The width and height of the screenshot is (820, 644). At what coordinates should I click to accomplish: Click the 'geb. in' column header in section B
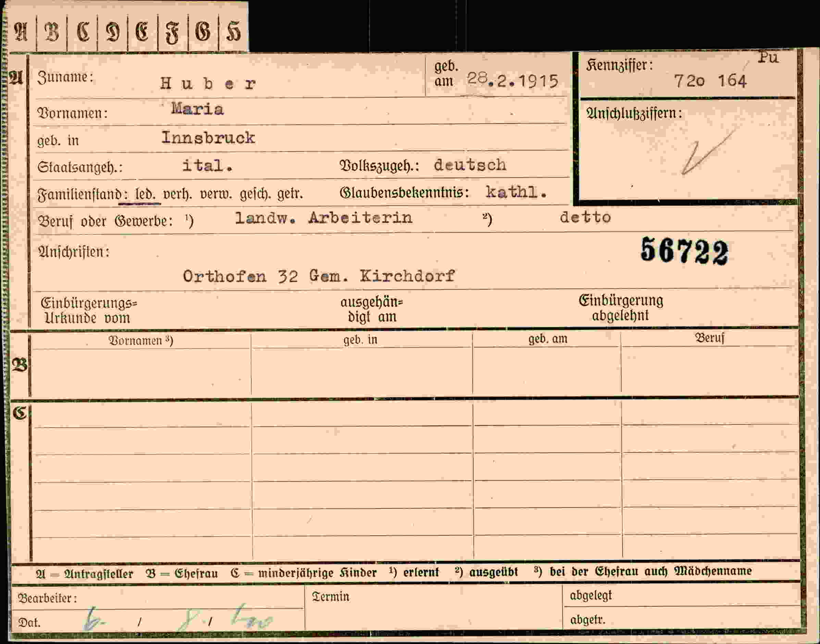[360, 340]
